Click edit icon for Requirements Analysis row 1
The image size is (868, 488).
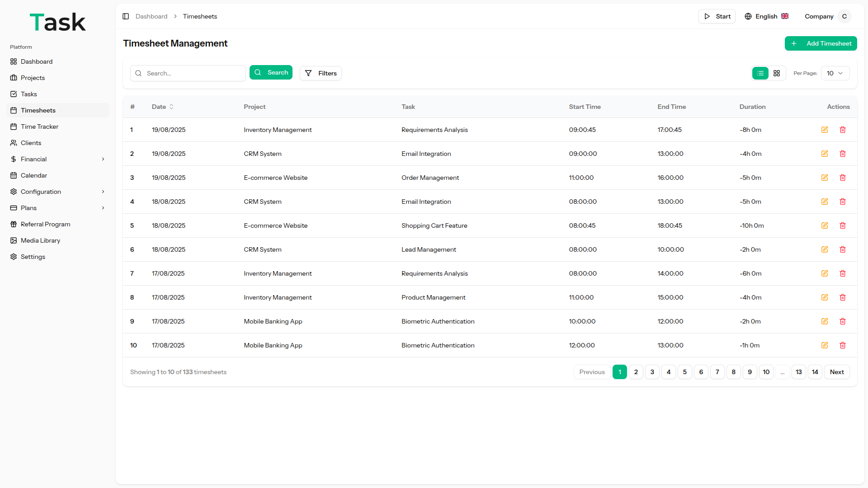[825, 130]
